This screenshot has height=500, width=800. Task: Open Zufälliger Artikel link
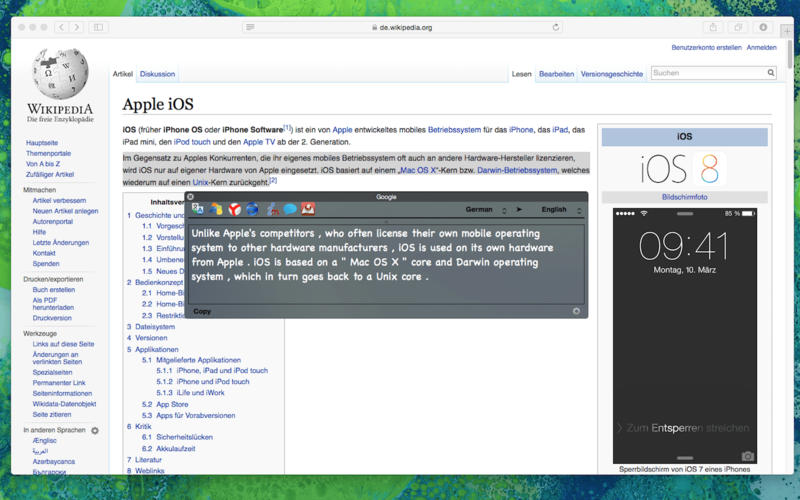(50, 174)
